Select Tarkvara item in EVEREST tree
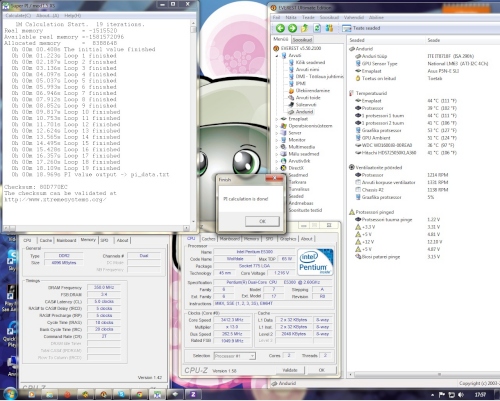 coord(297,182)
